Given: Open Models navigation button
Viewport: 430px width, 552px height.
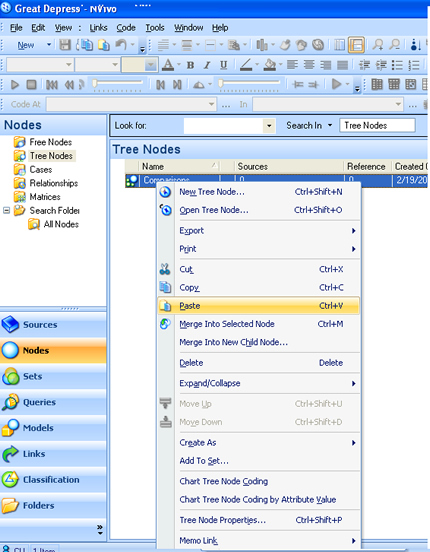Looking at the screenshot, I should (53, 428).
